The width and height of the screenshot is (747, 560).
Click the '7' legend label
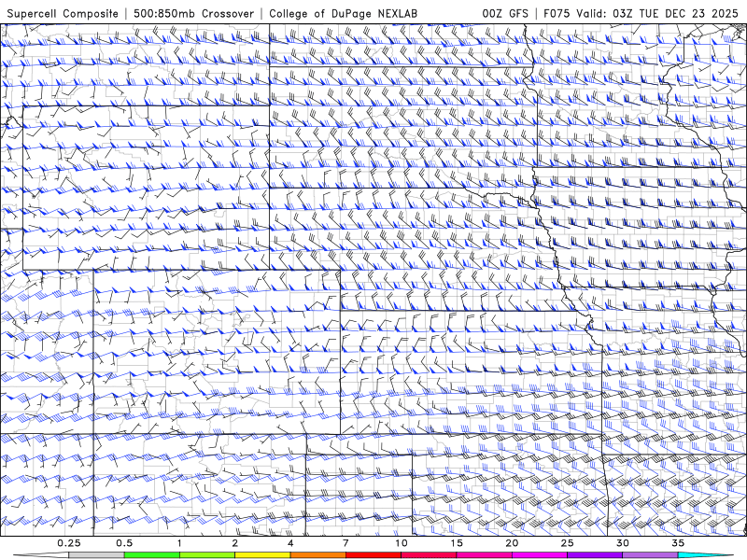point(345,543)
